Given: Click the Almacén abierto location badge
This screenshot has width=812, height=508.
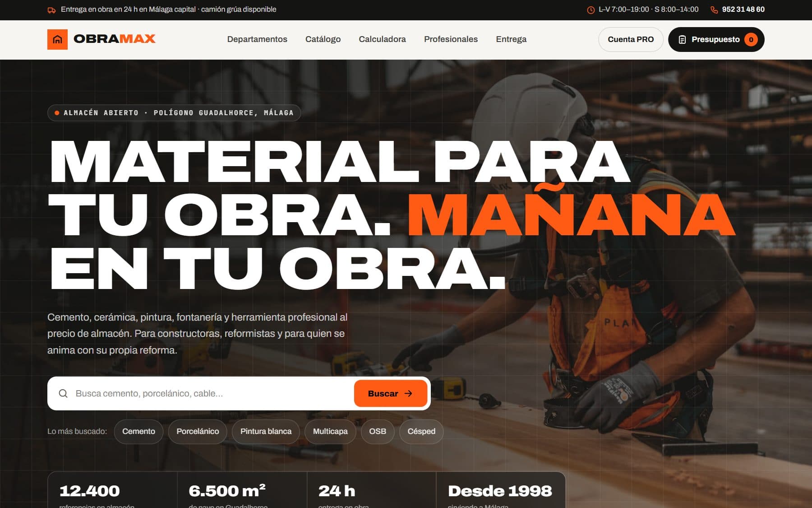Looking at the screenshot, I should (174, 113).
